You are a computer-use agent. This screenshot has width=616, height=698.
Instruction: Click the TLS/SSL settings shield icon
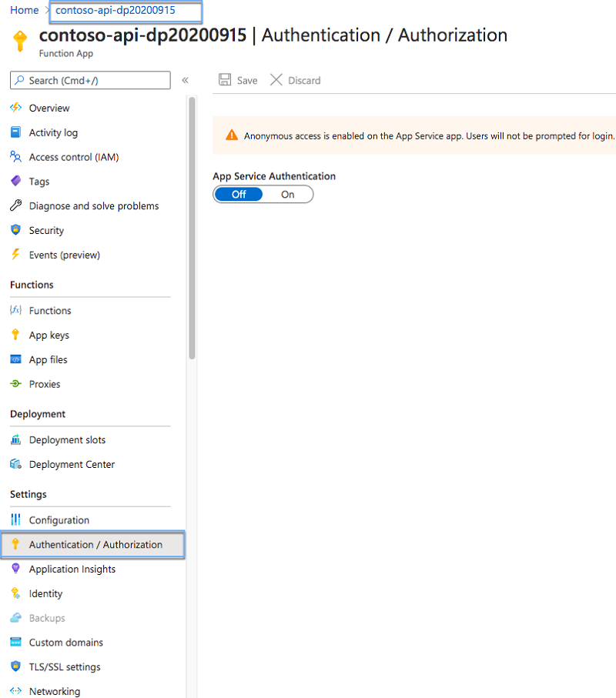coord(17,666)
